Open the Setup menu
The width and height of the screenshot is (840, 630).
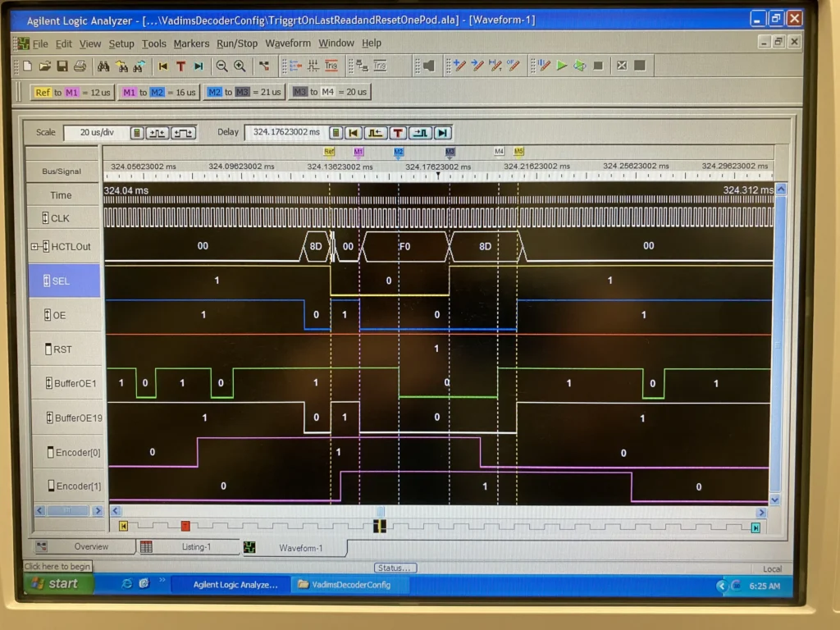tap(121, 43)
